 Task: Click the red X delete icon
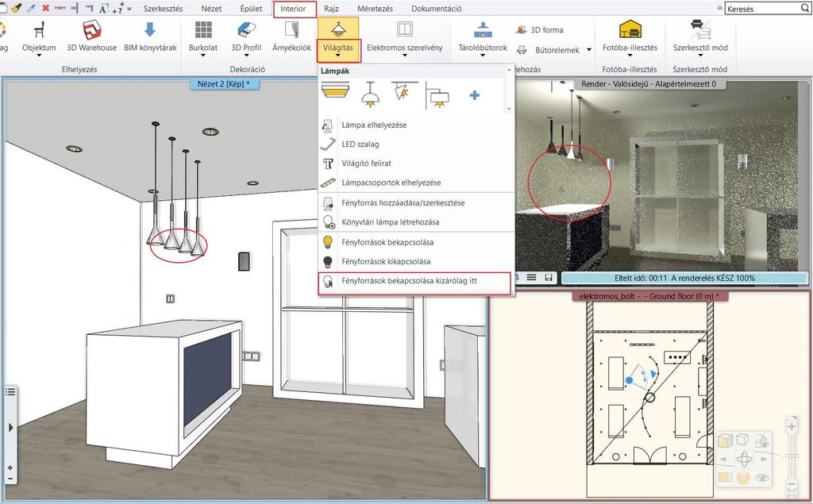45,8
